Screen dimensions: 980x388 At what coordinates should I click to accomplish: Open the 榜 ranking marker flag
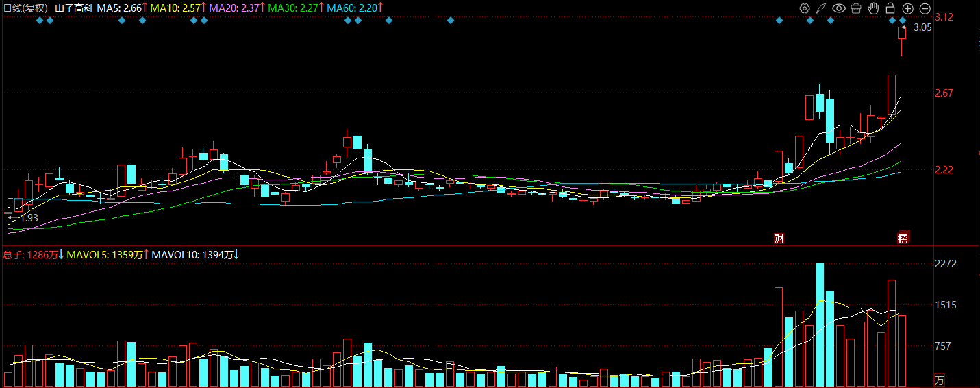pyautogui.click(x=903, y=238)
